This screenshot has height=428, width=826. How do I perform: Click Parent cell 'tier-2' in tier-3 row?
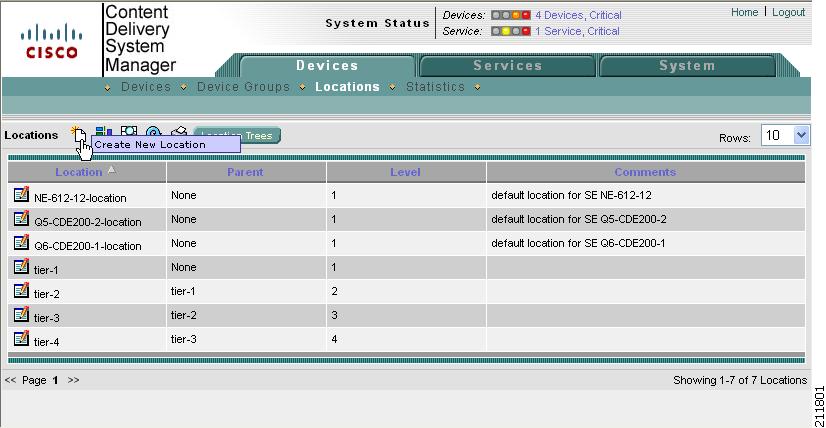click(x=184, y=315)
